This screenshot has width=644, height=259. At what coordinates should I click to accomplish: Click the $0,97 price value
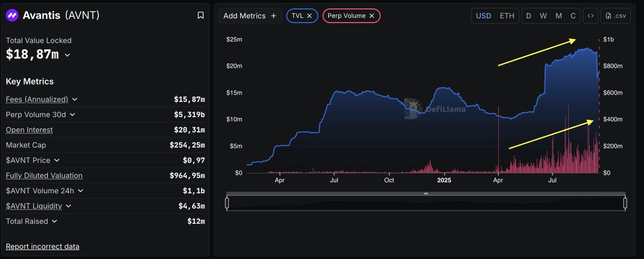(194, 160)
